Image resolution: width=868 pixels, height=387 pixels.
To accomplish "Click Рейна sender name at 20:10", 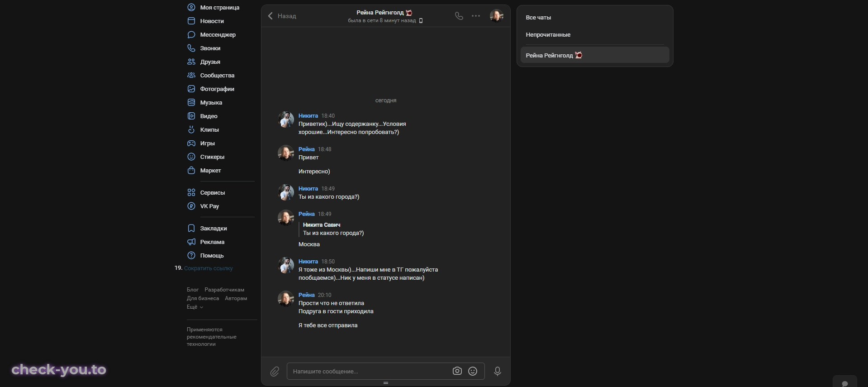I will click(x=307, y=295).
